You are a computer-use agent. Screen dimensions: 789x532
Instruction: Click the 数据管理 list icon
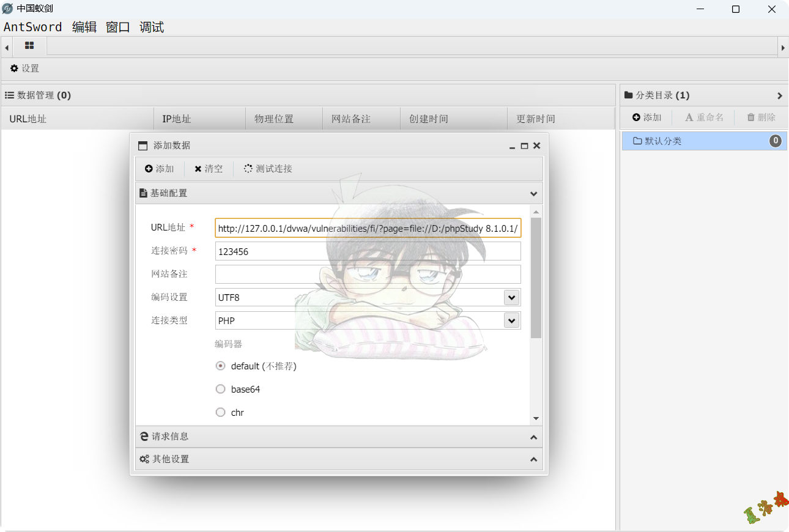pyautogui.click(x=10, y=95)
